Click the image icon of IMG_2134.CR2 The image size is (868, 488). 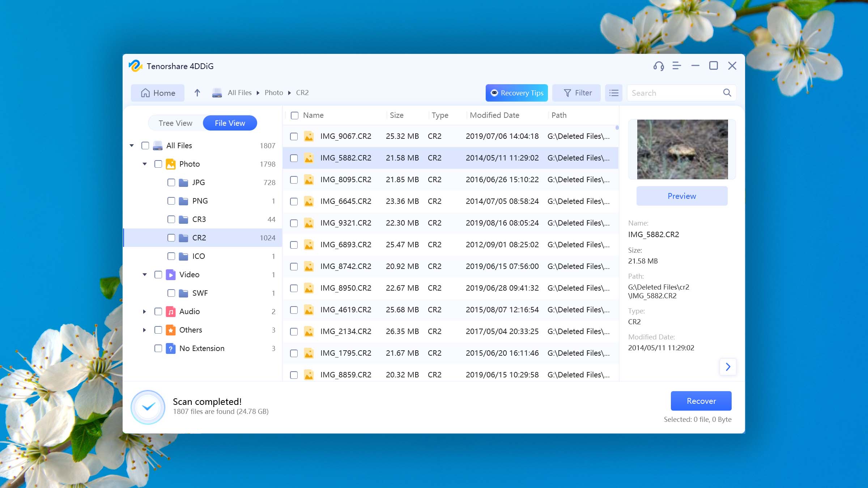point(309,331)
